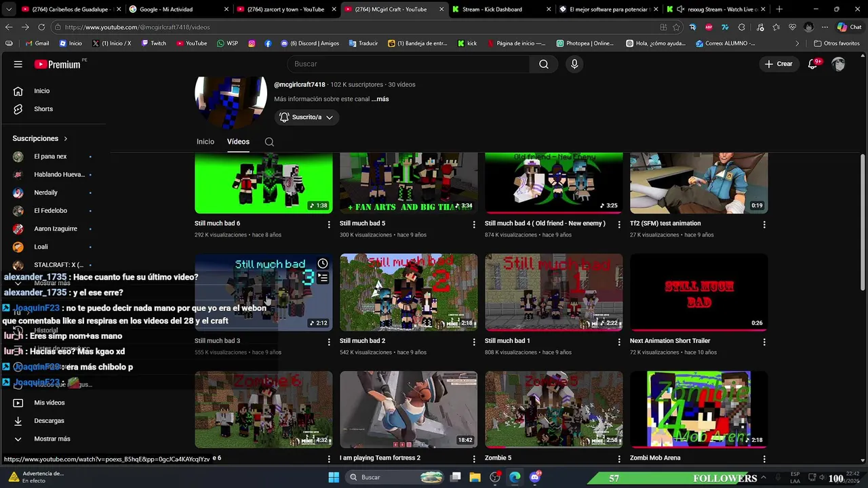This screenshot has width=868, height=488.
Task: Click the YouTube Premium logo
Action: (x=58, y=64)
